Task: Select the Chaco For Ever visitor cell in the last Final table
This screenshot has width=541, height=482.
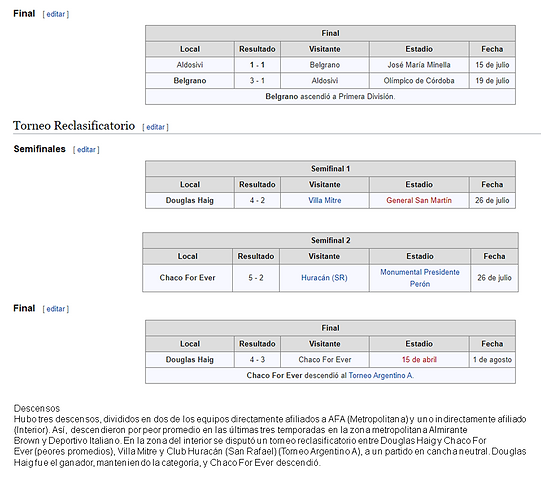Action: click(325, 360)
